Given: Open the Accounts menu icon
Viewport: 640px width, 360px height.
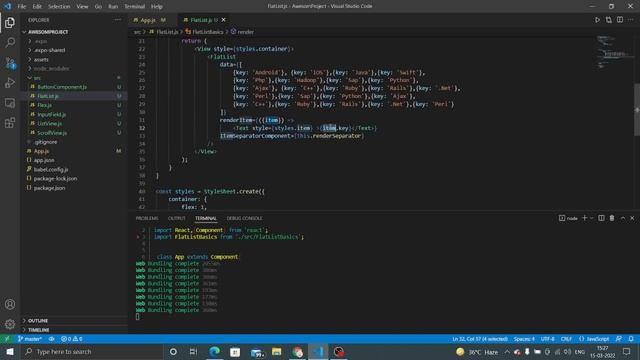Looking at the screenshot, I should coord(10,304).
